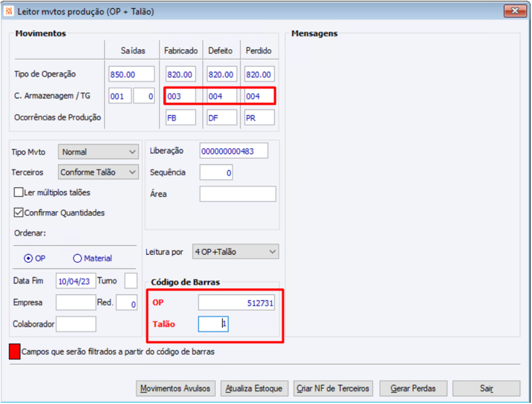Image resolution: width=532 pixels, height=404 pixels.
Task: Click the Perdido C. Armazenagem field 004
Action: pos(259,96)
